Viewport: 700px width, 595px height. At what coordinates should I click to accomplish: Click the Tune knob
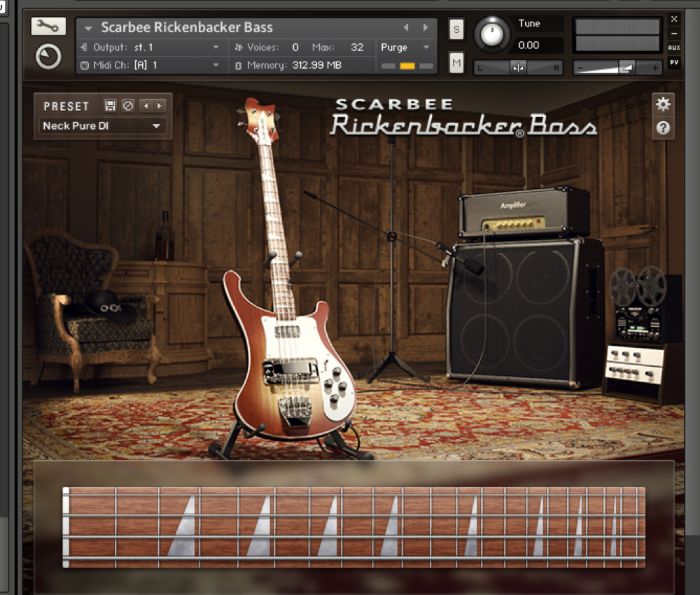coord(491,34)
